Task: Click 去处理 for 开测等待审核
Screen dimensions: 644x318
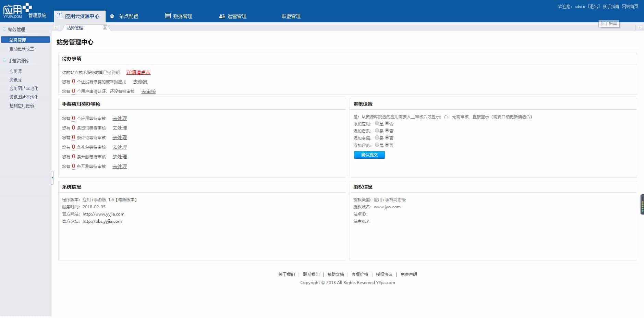Action: click(x=120, y=166)
